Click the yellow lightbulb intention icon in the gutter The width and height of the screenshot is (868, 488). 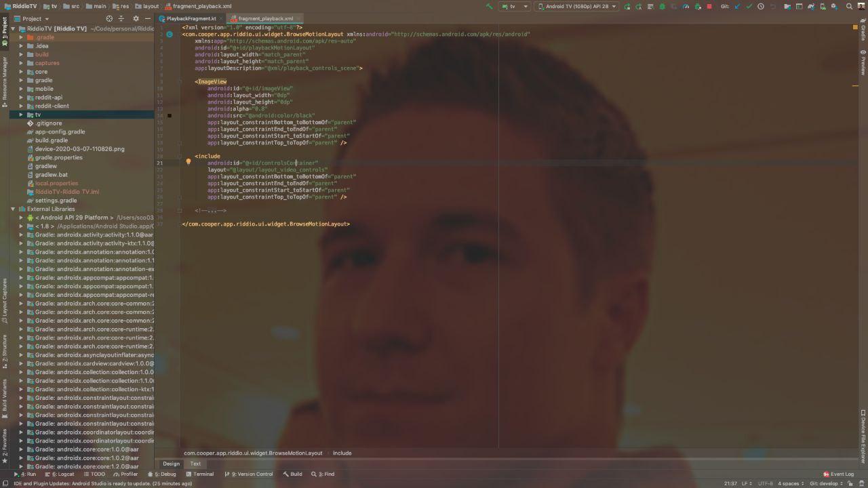(189, 162)
